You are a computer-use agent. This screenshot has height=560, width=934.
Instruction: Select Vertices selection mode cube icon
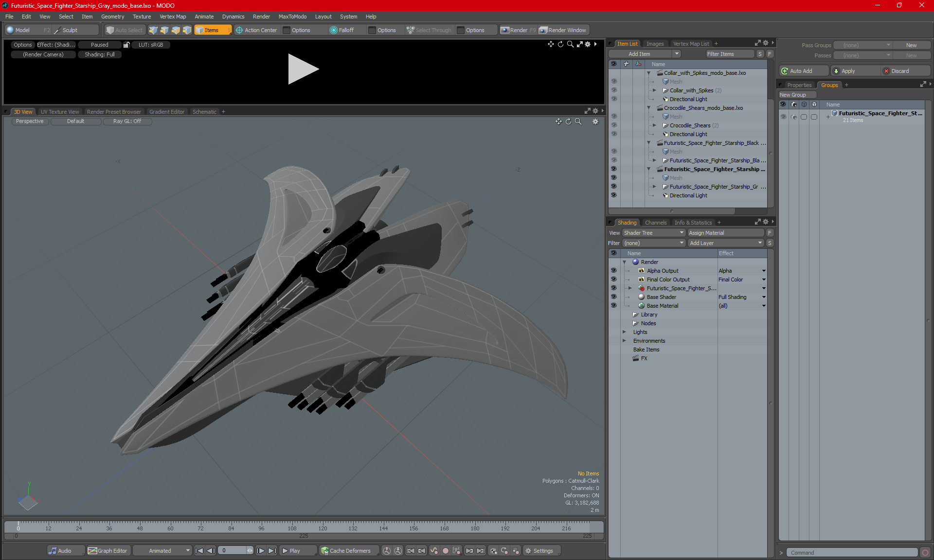[153, 30]
